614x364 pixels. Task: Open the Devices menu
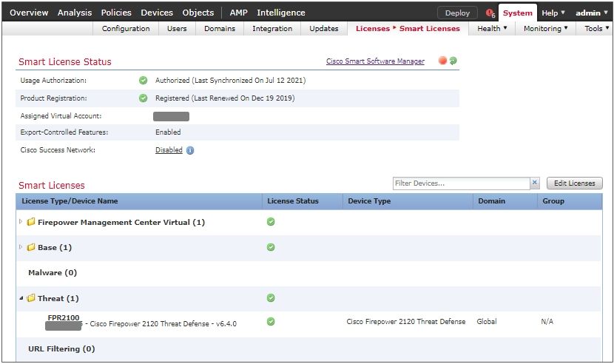pos(157,13)
